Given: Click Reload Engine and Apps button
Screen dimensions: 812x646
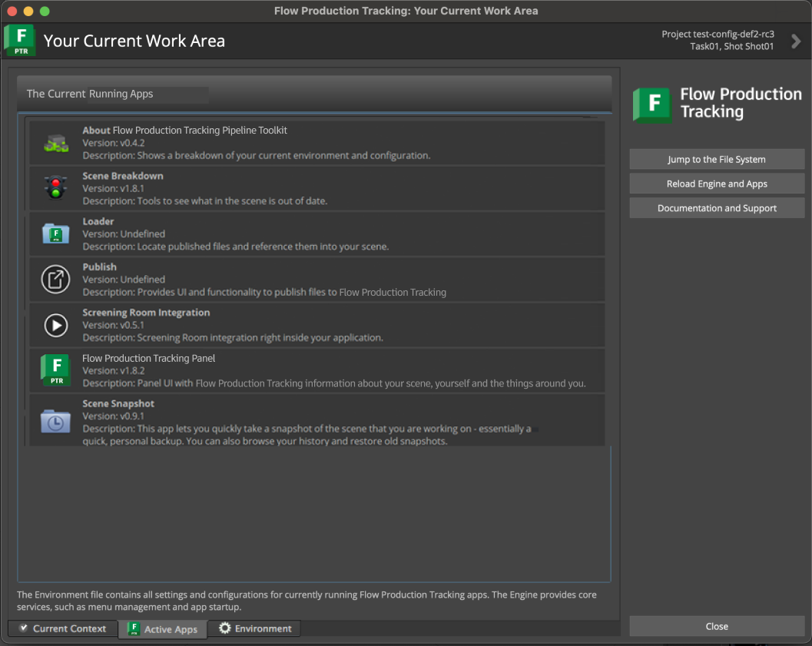Looking at the screenshot, I should point(717,184).
